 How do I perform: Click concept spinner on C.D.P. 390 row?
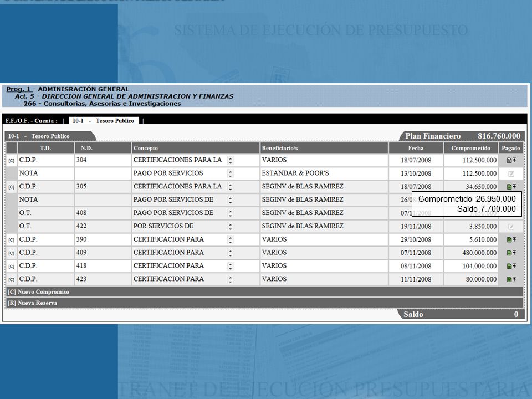click(231, 240)
